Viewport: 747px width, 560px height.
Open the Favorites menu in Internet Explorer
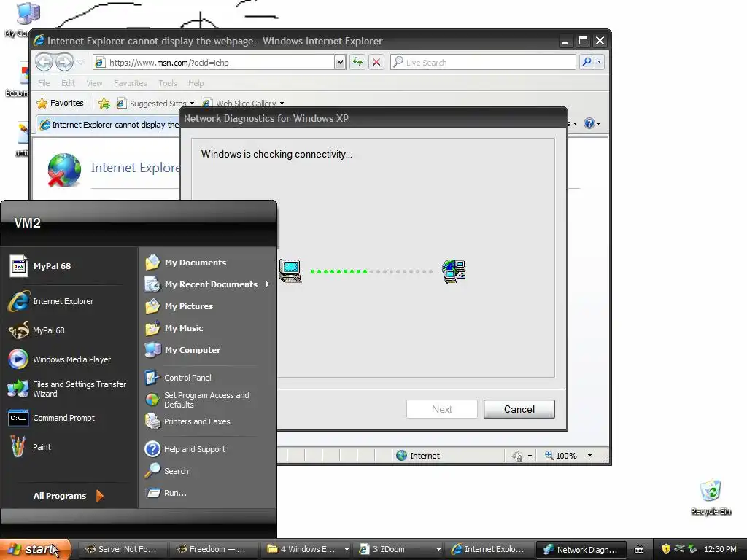(x=131, y=83)
